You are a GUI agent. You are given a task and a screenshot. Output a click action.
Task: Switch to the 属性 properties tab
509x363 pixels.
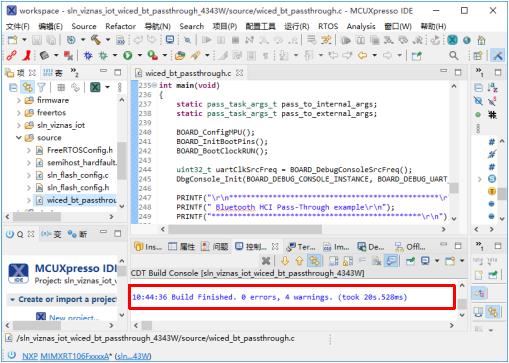[x=182, y=247]
